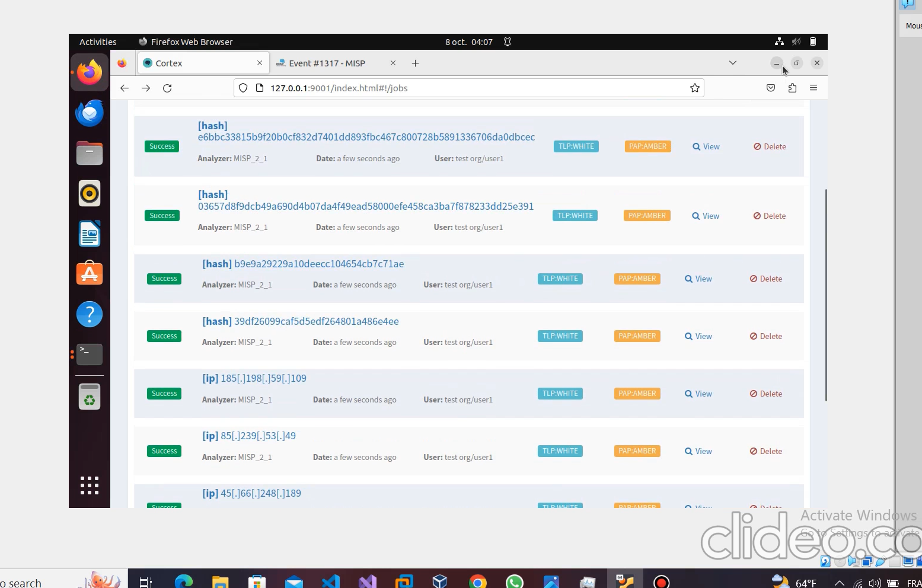Close the Event #1317 - MISP tab
Image resolution: width=922 pixels, height=588 pixels.
click(393, 63)
